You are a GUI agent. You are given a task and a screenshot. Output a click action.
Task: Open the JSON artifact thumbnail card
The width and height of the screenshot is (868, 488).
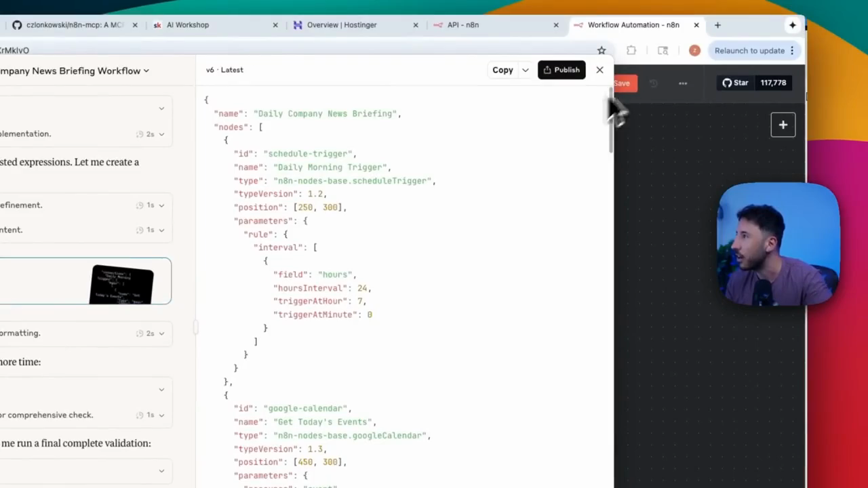coord(85,281)
